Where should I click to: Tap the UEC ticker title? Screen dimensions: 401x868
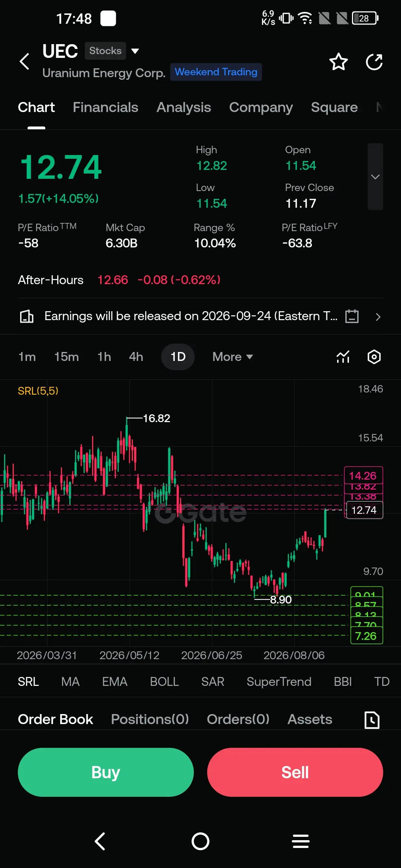point(60,51)
